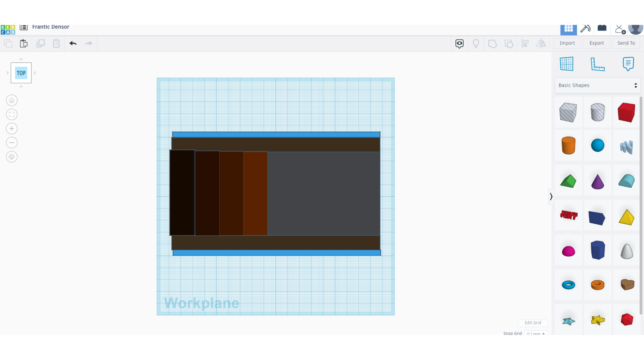Click the Fit all in view icon
Screen dimensions: 644x362
point(12,115)
